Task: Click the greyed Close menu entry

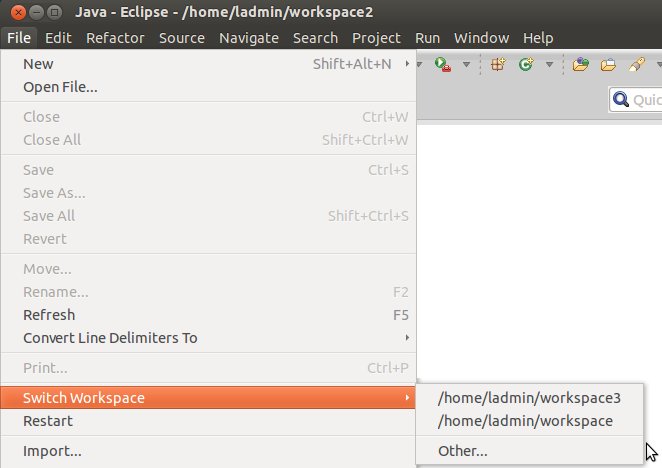Action: point(208,117)
